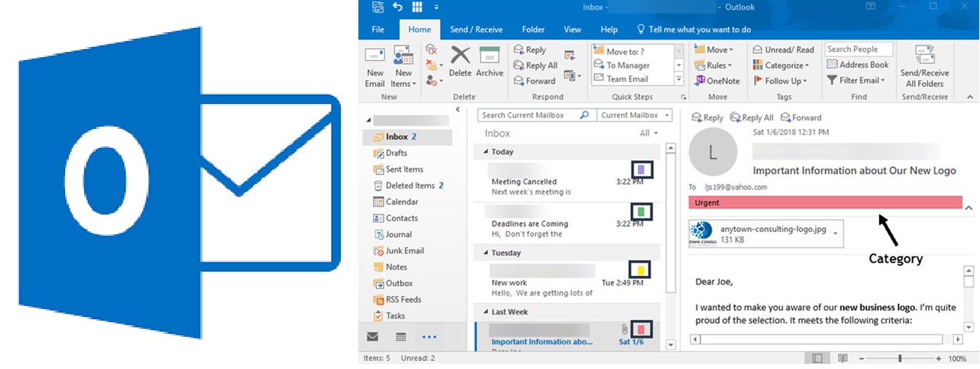The width and height of the screenshot is (980, 369).
Task: Switch to Calendar view in navigation bar
Action: [x=401, y=337]
